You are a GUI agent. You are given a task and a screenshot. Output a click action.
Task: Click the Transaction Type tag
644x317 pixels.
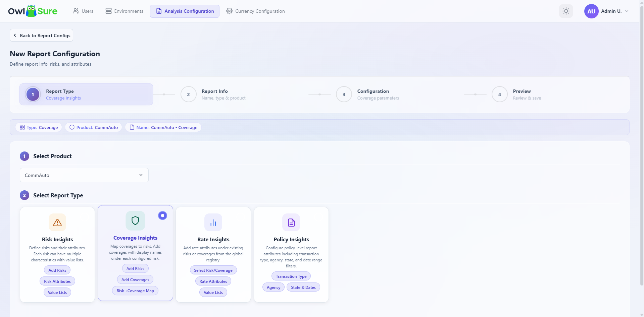[x=291, y=276]
